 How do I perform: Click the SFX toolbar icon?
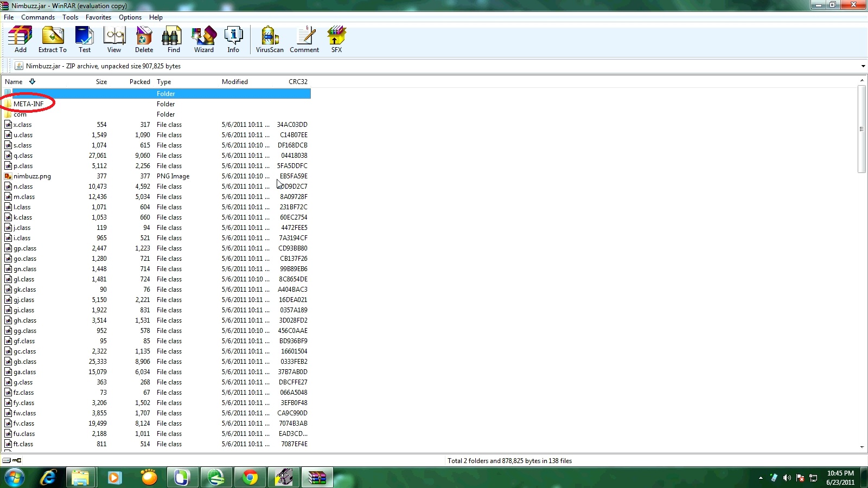point(336,39)
